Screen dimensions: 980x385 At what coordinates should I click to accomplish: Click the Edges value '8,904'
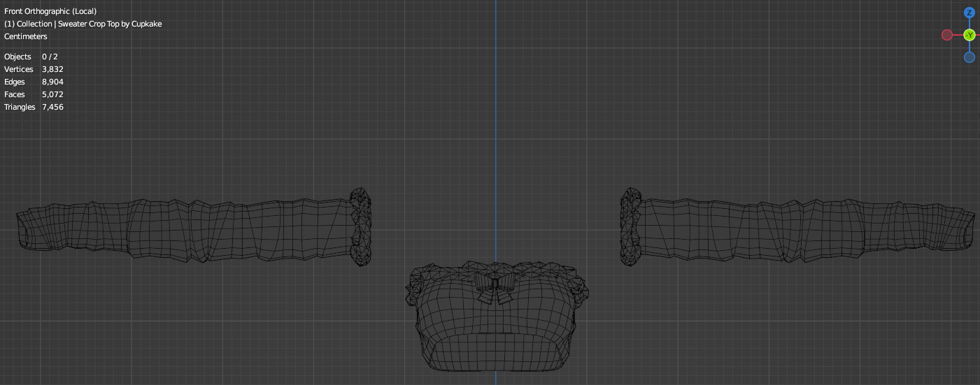pyautogui.click(x=52, y=82)
